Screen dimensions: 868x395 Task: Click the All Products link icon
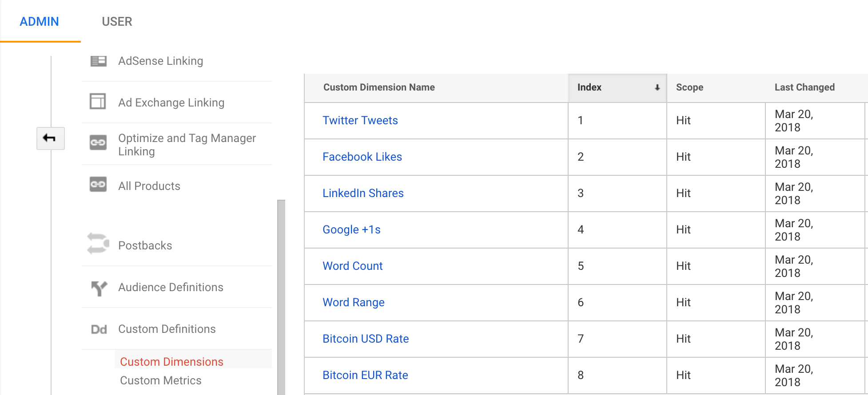[98, 184]
